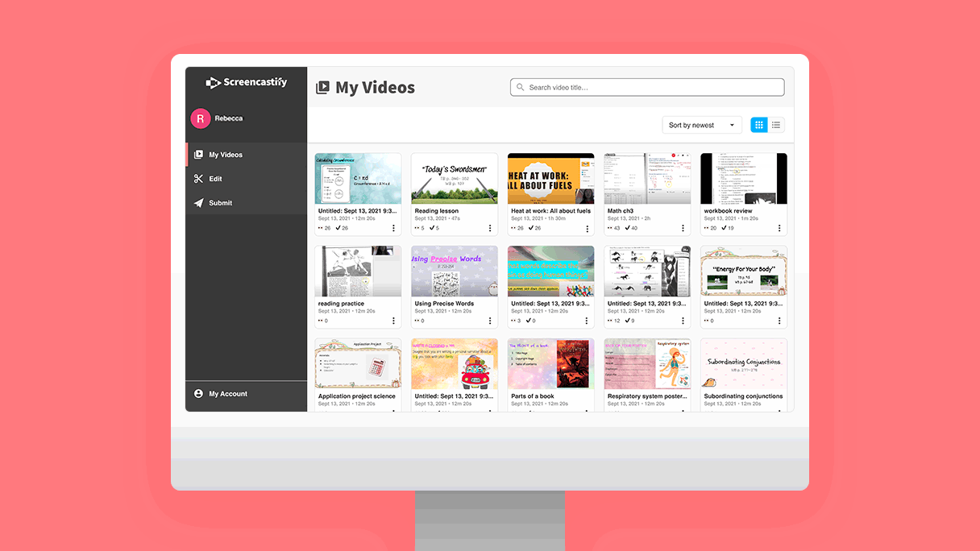Open more options for Using Precise Words
Screen dimensions: 980x551
point(490,321)
